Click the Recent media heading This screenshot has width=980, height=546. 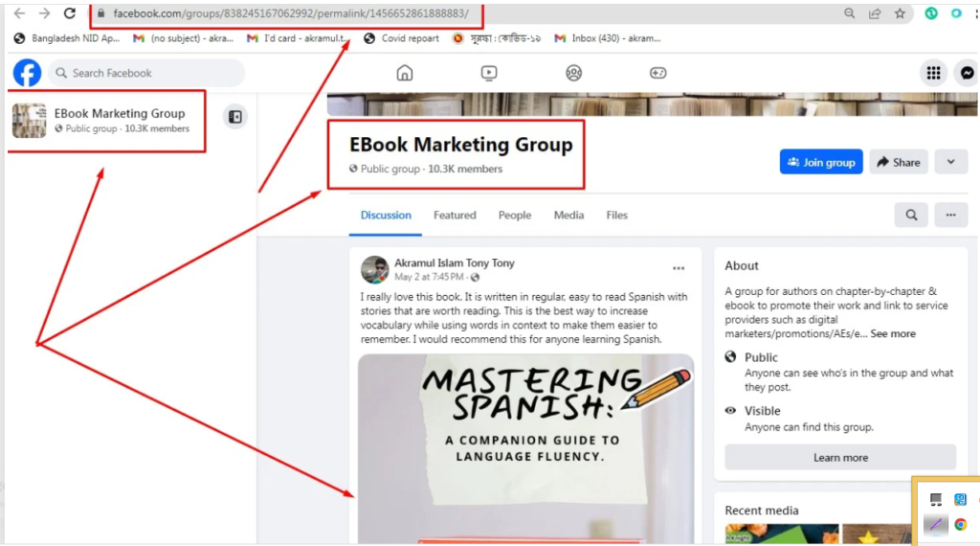[x=761, y=511]
